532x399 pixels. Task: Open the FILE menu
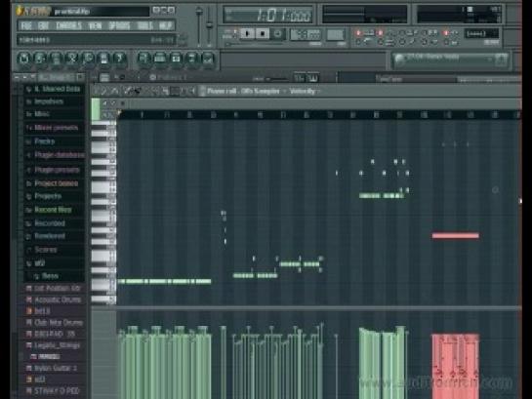click(26, 25)
